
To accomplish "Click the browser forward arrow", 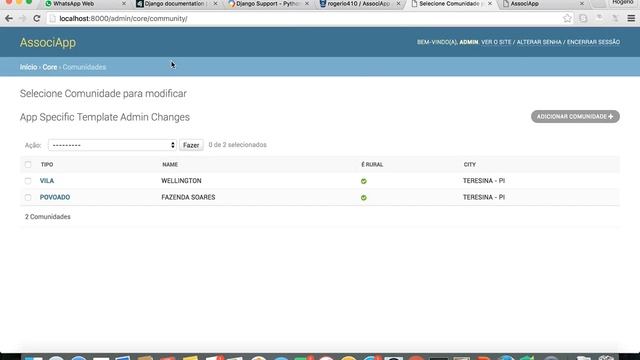I will [23, 18].
